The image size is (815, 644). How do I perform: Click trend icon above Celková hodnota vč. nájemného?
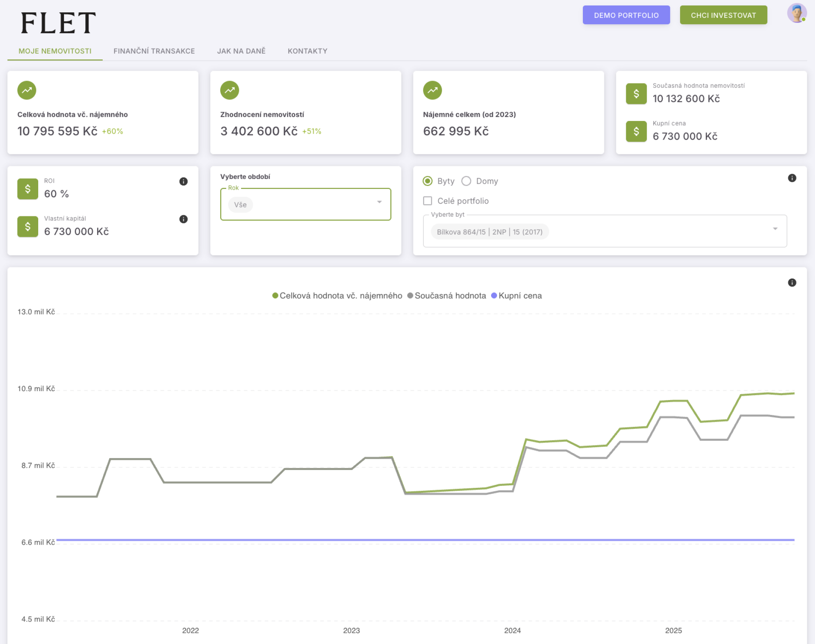tap(27, 90)
